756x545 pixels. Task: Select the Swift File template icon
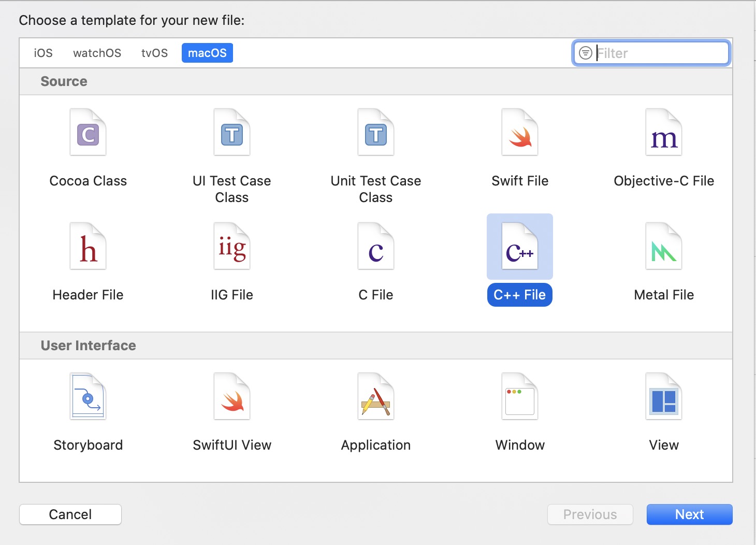520,132
